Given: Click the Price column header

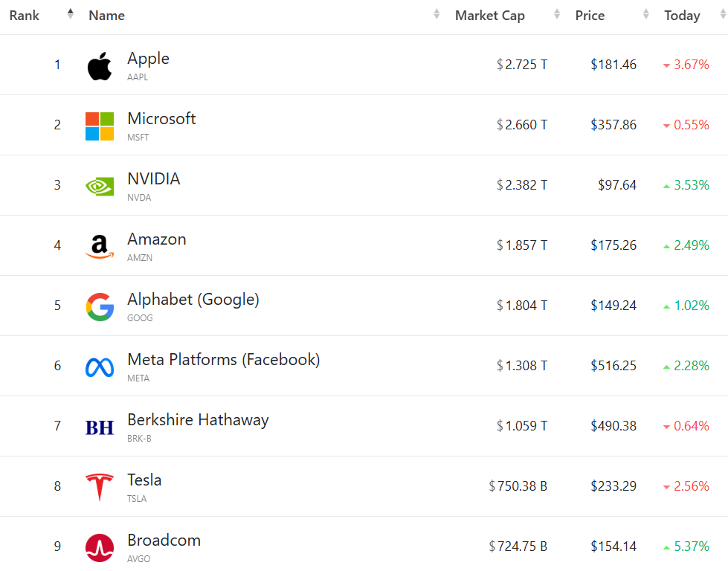Looking at the screenshot, I should (x=590, y=16).
